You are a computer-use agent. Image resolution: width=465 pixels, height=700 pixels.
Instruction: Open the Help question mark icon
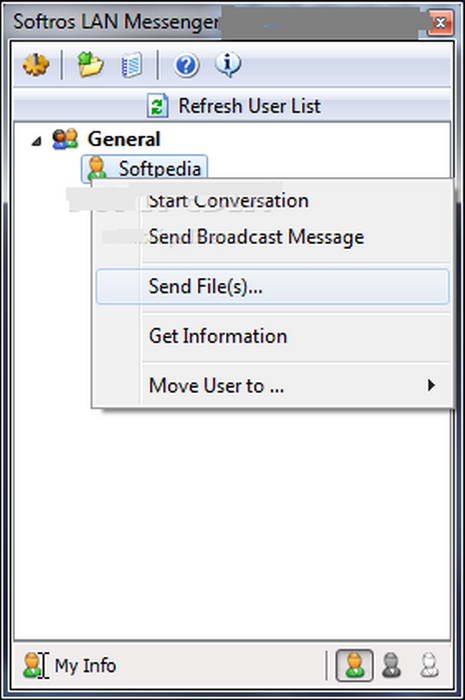(x=186, y=66)
